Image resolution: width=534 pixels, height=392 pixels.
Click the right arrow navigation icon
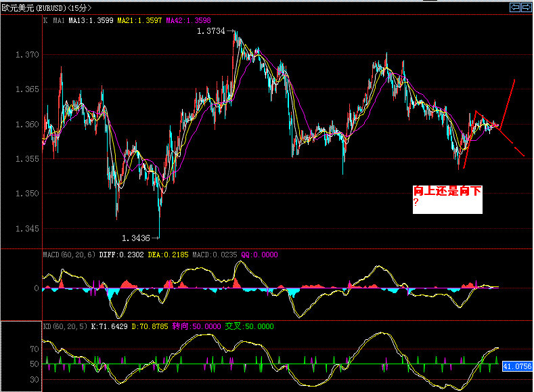526,7
